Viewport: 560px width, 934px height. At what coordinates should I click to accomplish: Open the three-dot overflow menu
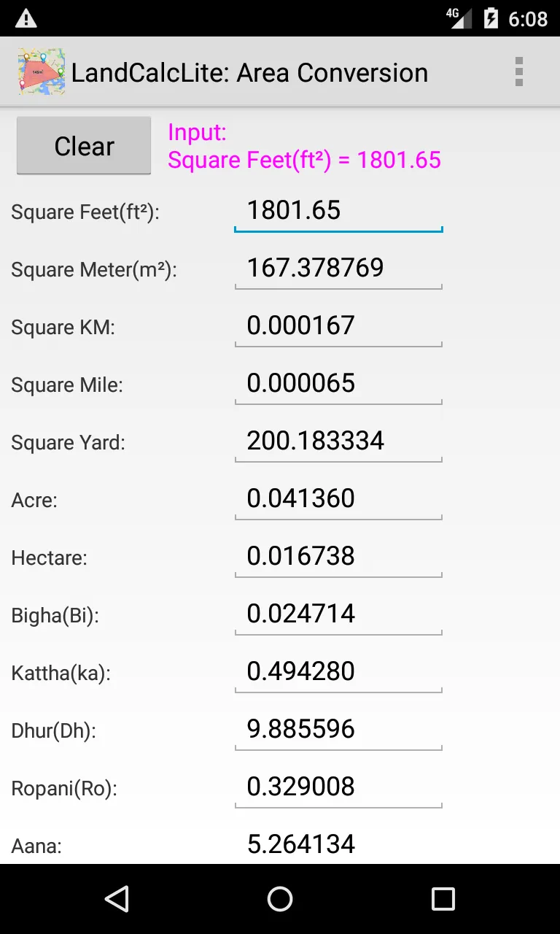[x=518, y=72]
